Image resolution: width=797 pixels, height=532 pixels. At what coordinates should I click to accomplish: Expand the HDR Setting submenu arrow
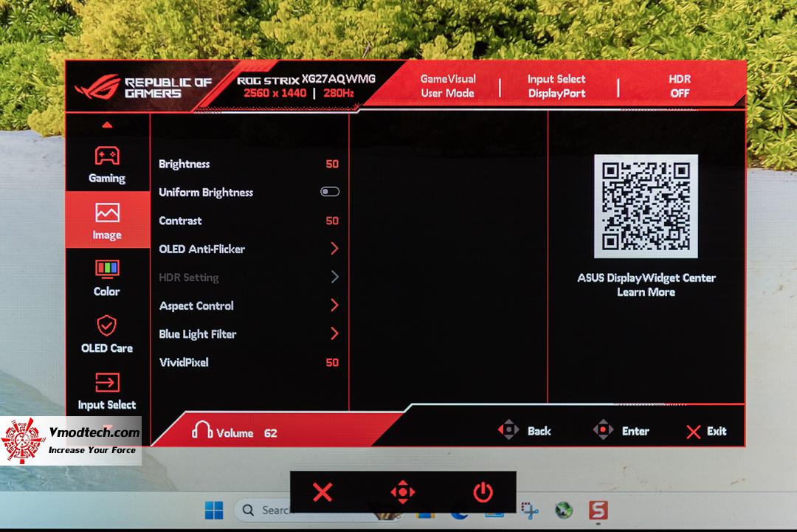pyautogui.click(x=334, y=277)
